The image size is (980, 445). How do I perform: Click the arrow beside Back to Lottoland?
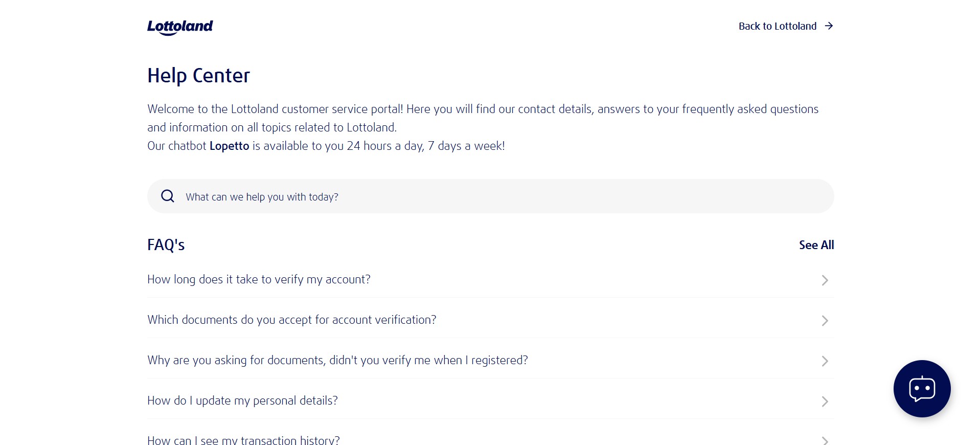pyautogui.click(x=829, y=26)
